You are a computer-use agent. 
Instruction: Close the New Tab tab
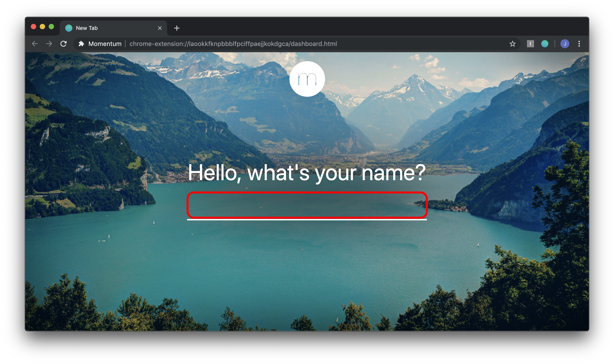pyautogui.click(x=160, y=28)
